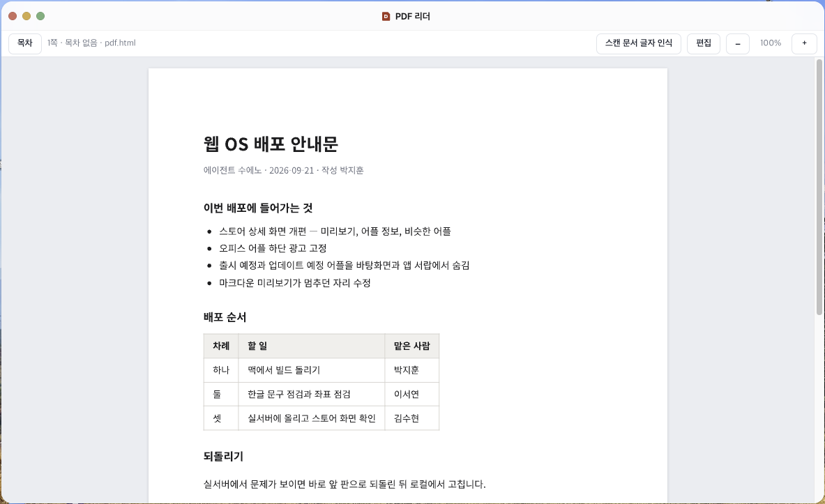Click the bullet 마크다운 미리보기가 멈추던 자리 수정
Viewport: 825px width, 504px height.
(294, 283)
